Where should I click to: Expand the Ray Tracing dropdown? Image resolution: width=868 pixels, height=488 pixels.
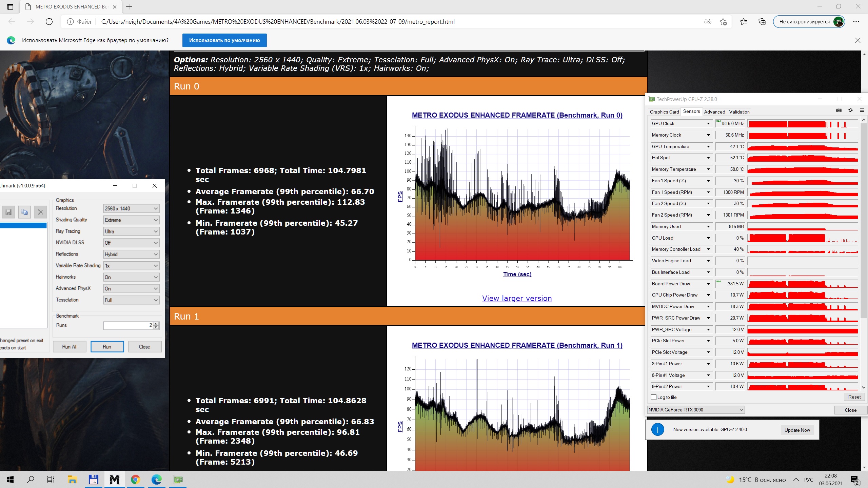click(x=131, y=231)
